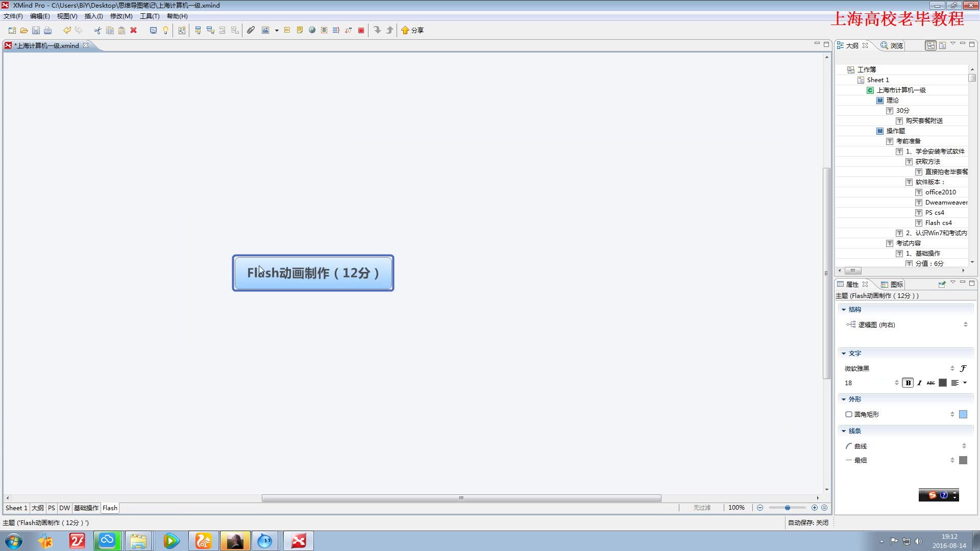Click the 分享 share button
The width and height of the screenshot is (980, 551).
point(412,30)
